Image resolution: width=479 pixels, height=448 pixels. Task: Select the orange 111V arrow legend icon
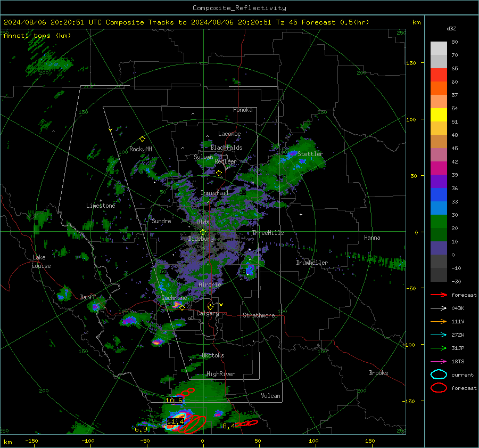point(439,321)
